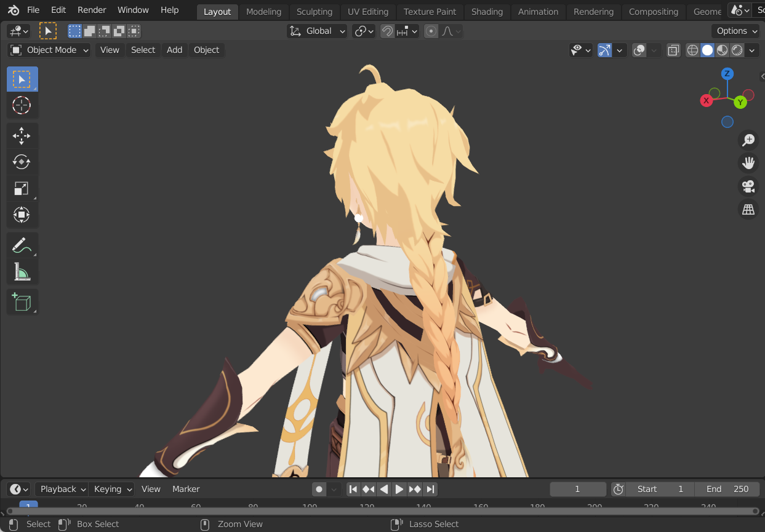Select the Add Cube tool
Image resolution: width=765 pixels, height=532 pixels.
click(x=22, y=302)
